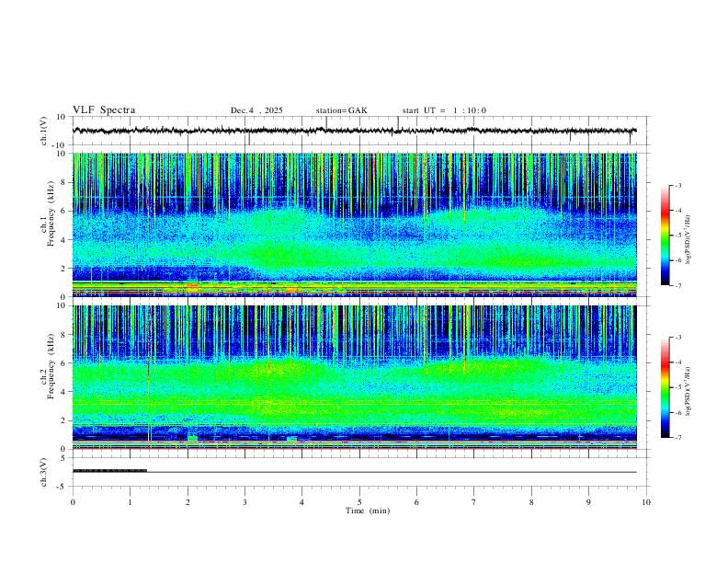Click the "VLF Spectra" title text

point(104,110)
